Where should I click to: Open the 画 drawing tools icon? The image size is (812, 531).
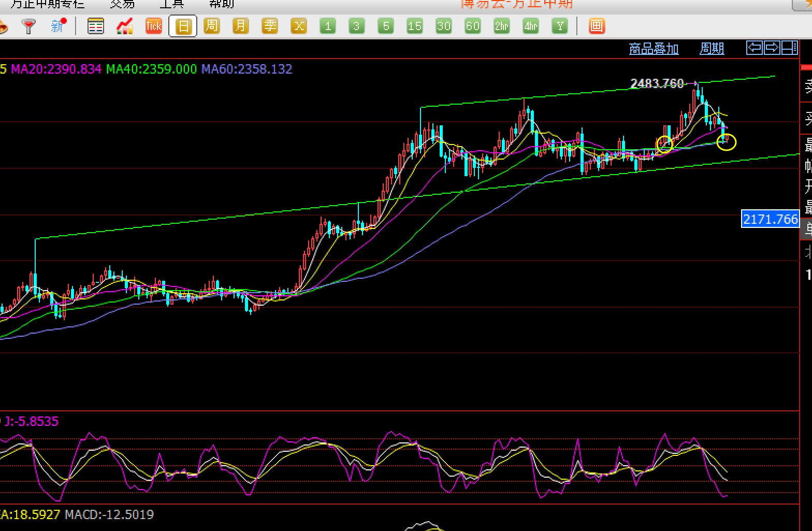597,26
